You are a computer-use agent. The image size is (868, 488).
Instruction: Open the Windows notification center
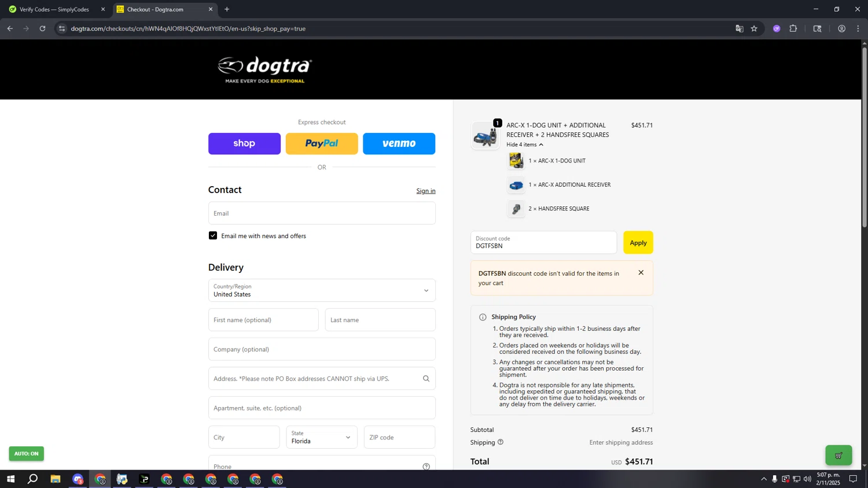[853, 479]
